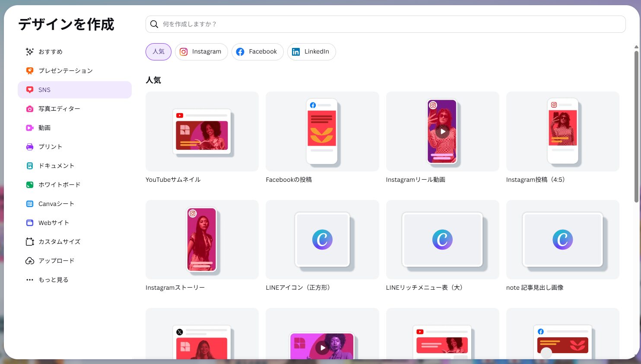Viewport: 641px width, 364px height.
Task: Click the Canva logo on LINEアイコン card
Action: (x=322, y=240)
